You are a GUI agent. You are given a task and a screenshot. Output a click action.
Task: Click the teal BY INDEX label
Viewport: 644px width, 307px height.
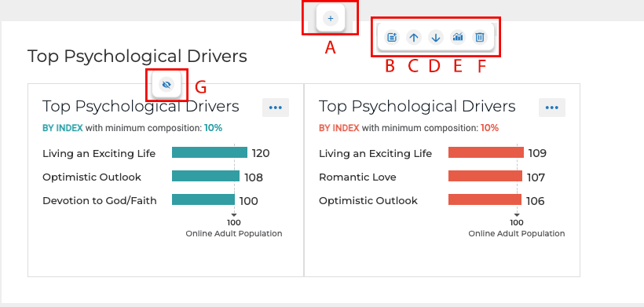click(x=62, y=128)
